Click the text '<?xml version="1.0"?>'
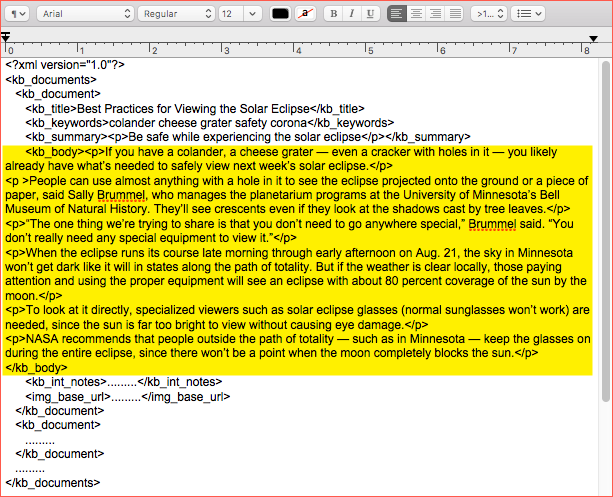The width and height of the screenshot is (613, 497). (65, 65)
